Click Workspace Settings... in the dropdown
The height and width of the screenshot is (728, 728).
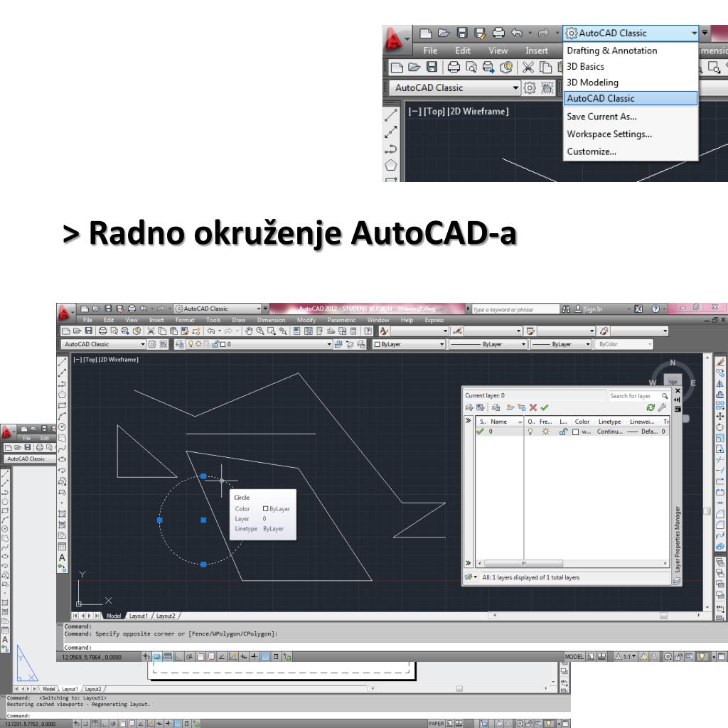pyautogui.click(x=609, y=134)
